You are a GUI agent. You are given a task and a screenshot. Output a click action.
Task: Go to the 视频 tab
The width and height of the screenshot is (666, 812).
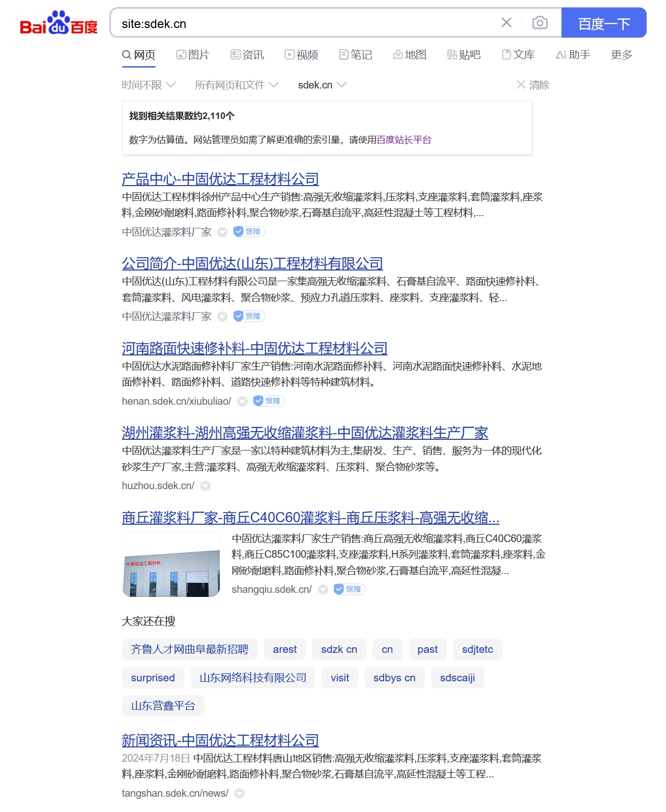tap(301, 55)
